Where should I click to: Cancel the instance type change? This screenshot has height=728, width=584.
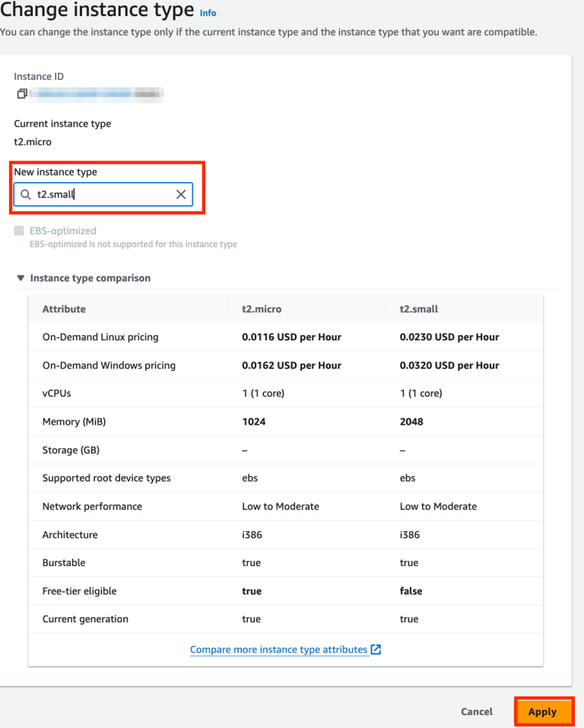click(x=476, y=712)
